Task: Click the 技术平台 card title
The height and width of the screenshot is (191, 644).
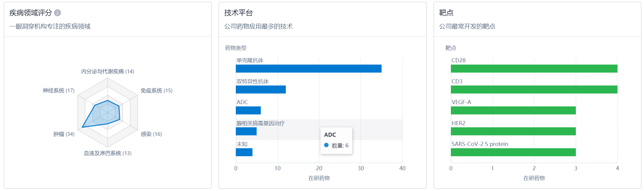Action: [x=238, y=13]
